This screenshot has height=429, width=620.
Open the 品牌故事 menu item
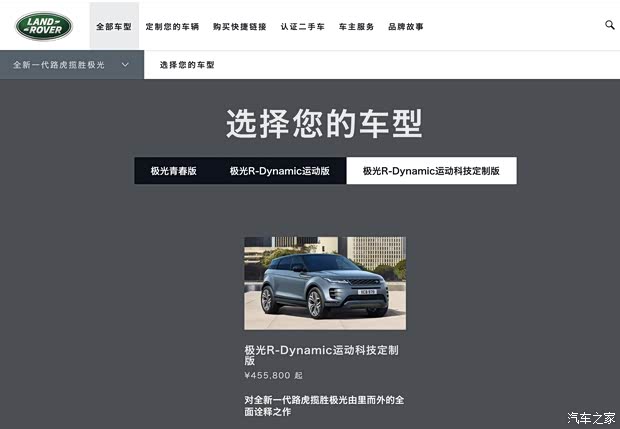[x=406, y=26]
